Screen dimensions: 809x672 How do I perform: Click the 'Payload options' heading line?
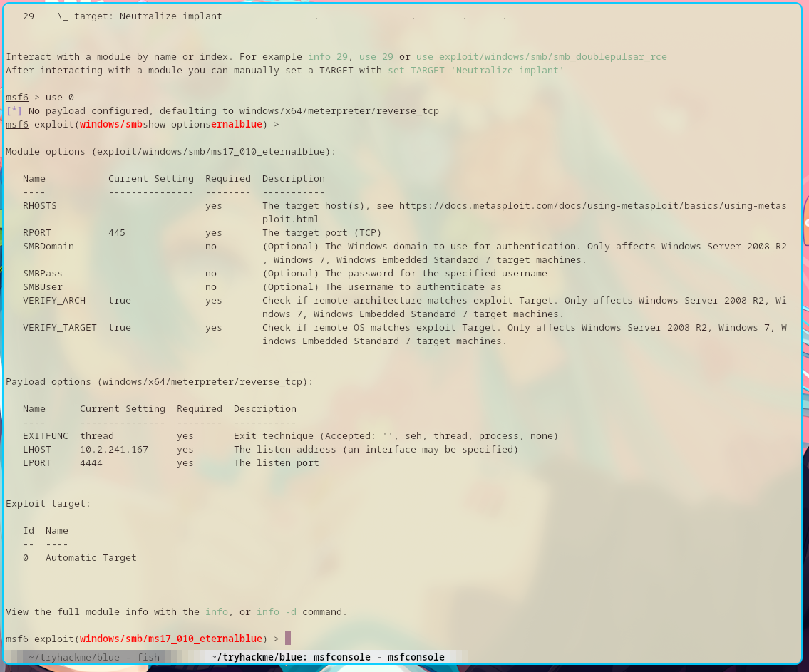[x=160, y=382]
